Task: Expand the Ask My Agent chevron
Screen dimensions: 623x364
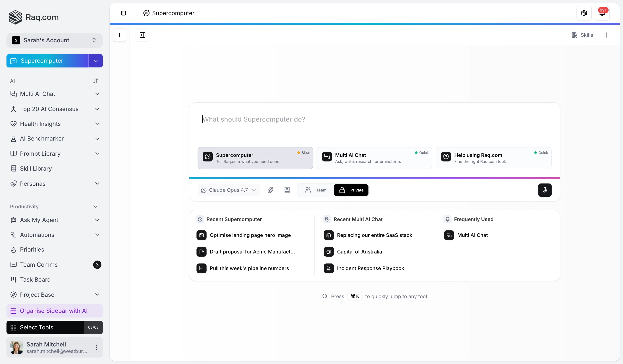Action: (97, 220)
